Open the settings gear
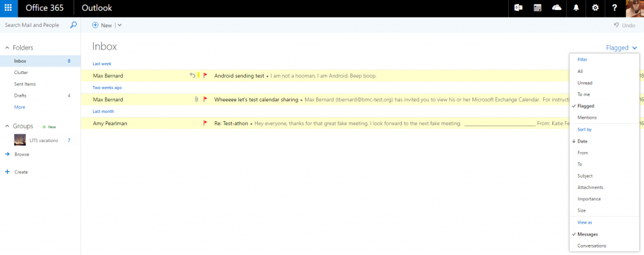Image resolution: width=644 pixels, height=255 pixels. (595, 8)
